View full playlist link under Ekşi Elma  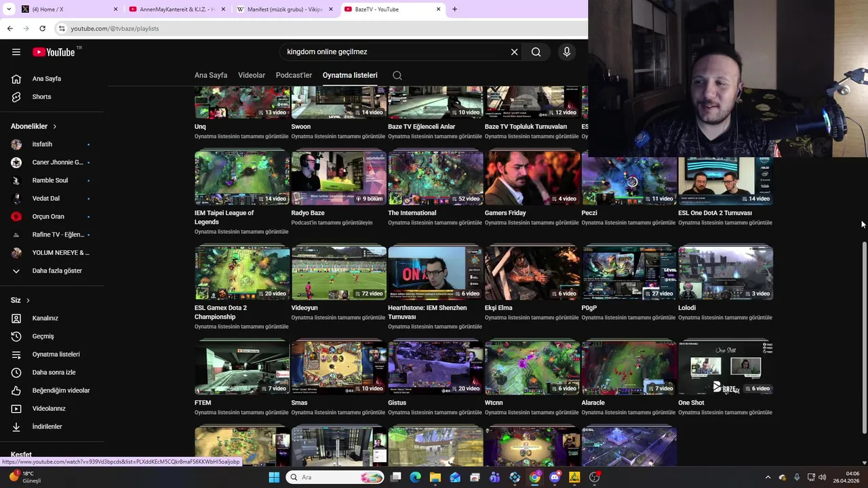tap(532, 317)
